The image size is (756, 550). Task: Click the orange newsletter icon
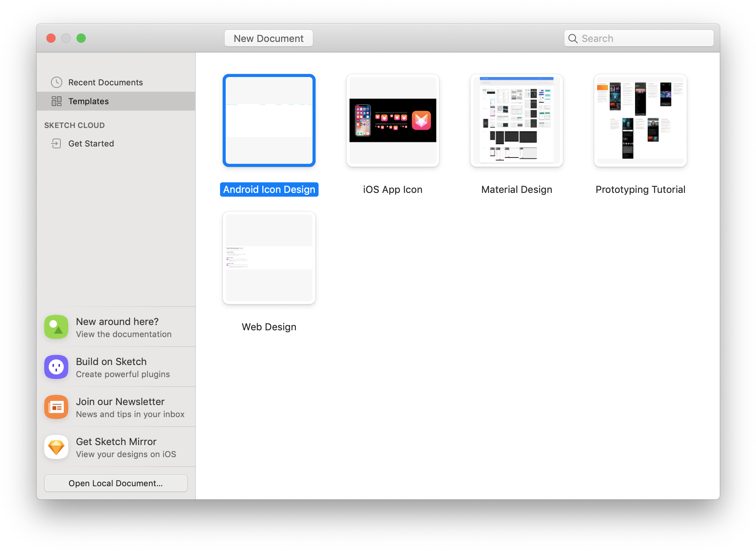point(56,407)
